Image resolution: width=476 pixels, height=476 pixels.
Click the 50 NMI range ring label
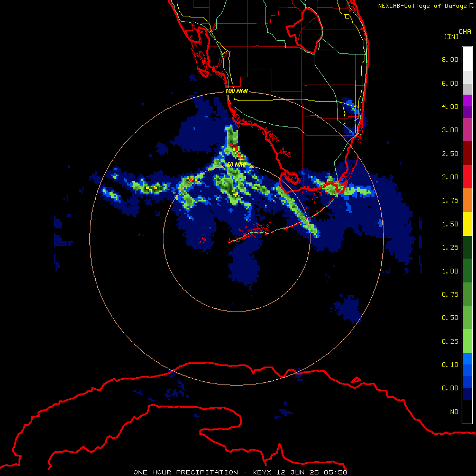point(236,164)
